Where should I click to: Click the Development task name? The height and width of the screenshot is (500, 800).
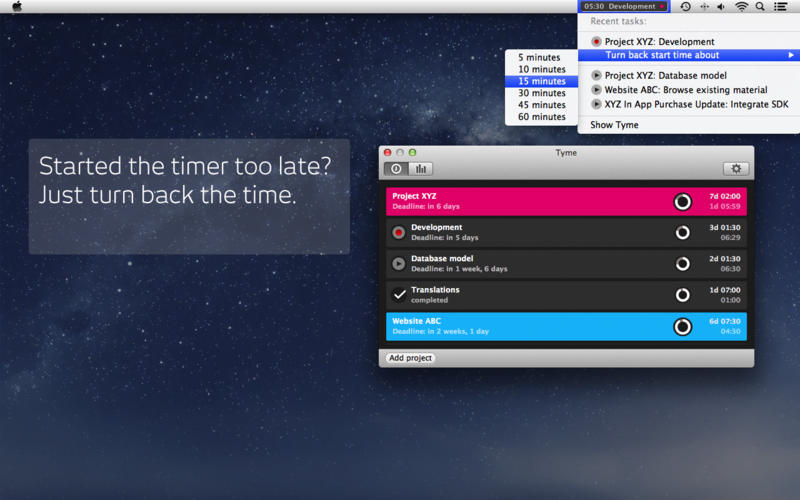click(436, 228)
